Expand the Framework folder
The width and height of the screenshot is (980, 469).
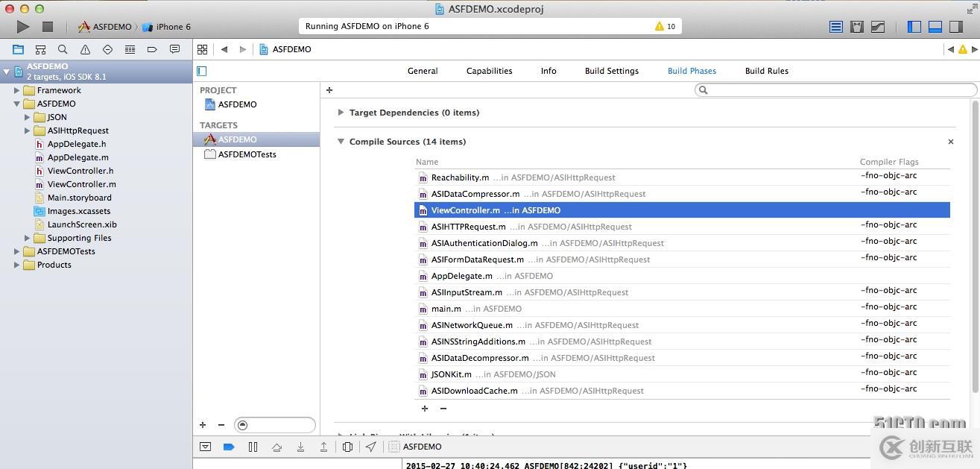[16, 90]
